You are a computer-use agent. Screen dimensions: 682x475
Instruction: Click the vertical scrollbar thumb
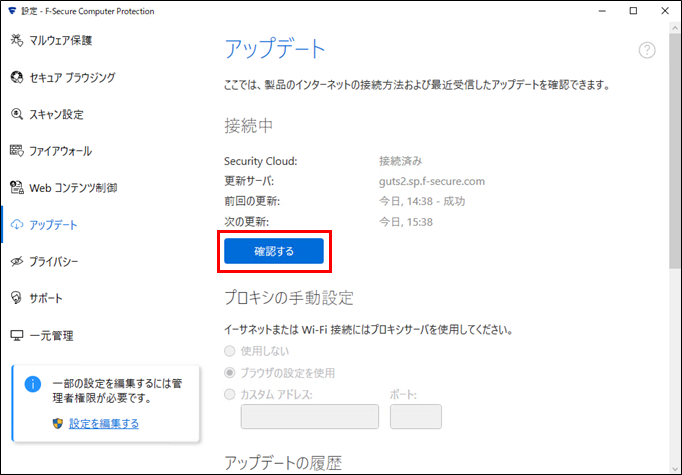pos(675,150)
